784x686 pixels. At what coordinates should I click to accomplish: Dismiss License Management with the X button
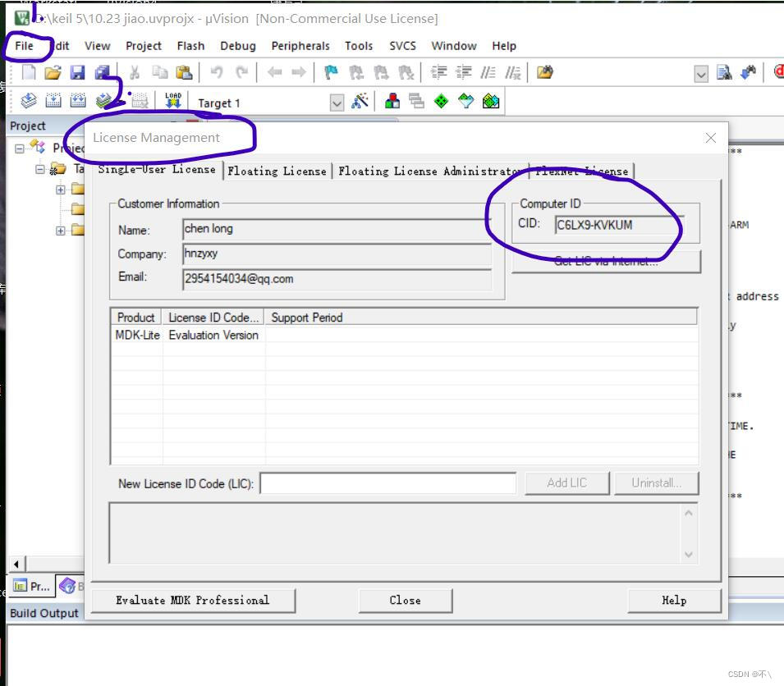pyautogui.click(x=710, y=138)
